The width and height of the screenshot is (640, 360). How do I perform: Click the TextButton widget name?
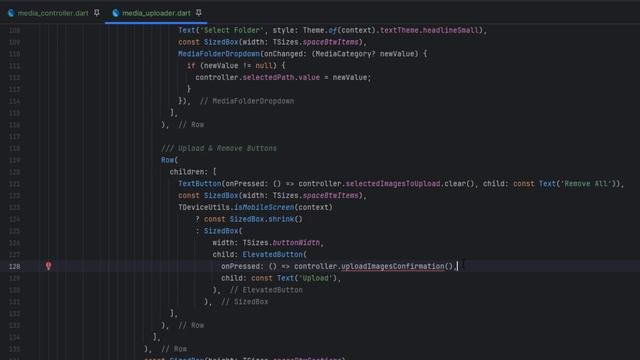[x=200, y=184]
